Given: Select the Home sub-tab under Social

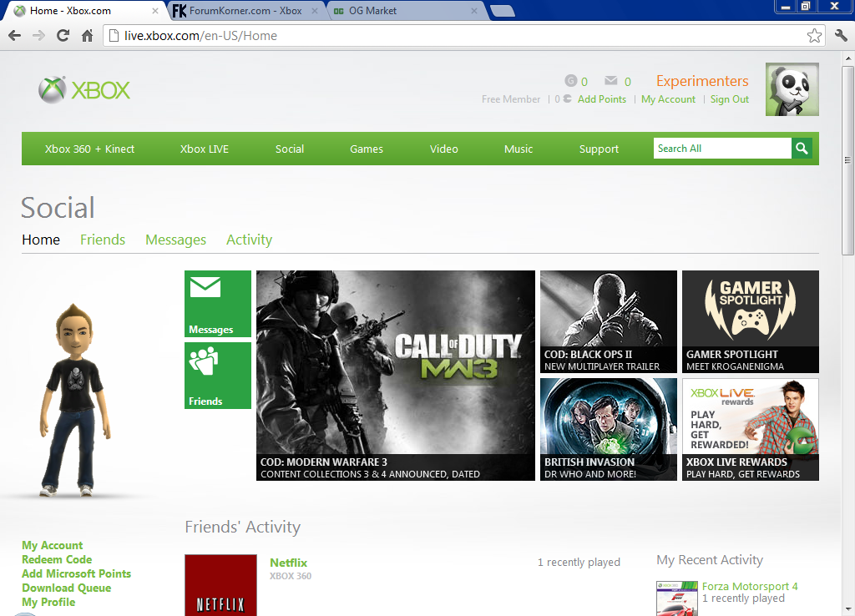Looking at the screenshot, I should coord(41,240).
